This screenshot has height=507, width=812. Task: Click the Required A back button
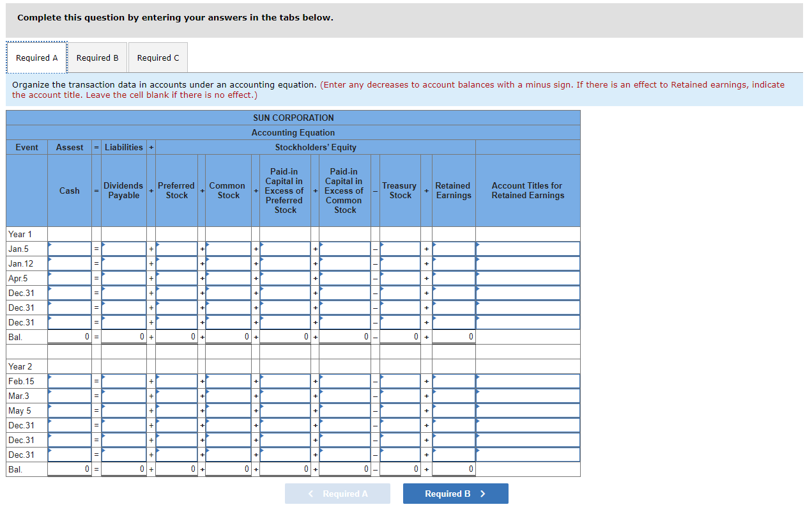click(337, 493)
